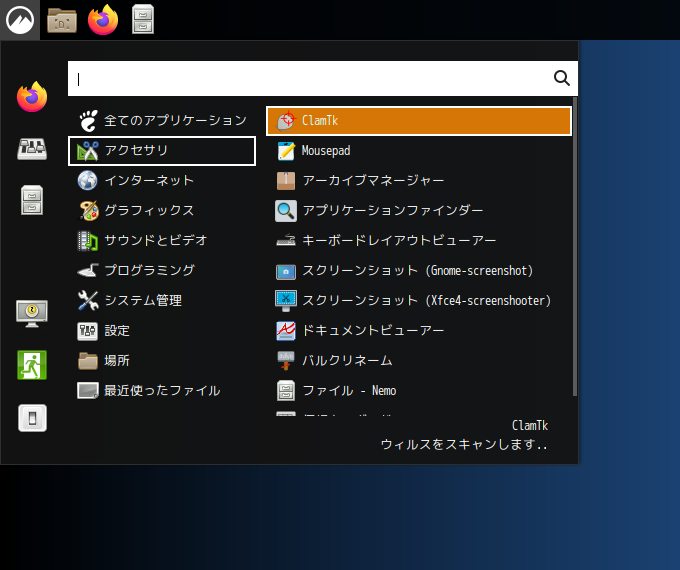
Task: Open the 設定 category
Action: tap(162, 331)
